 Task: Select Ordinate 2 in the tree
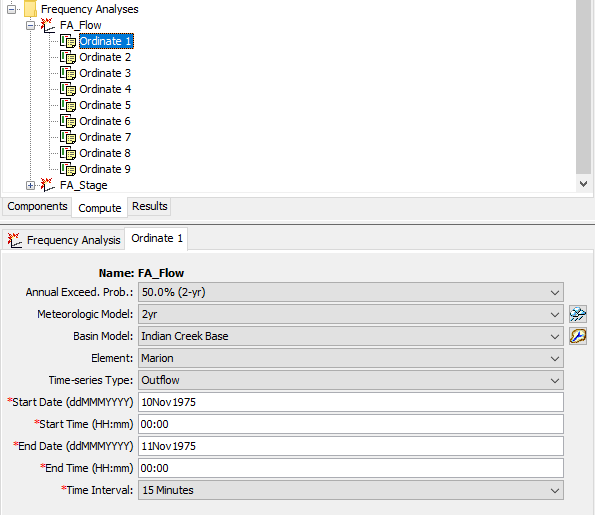105,57
